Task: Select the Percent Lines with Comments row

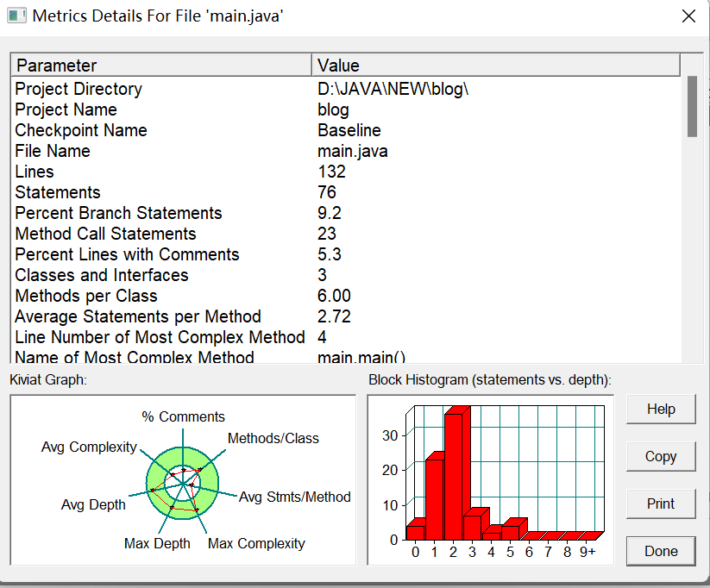Action: point(346,254)
